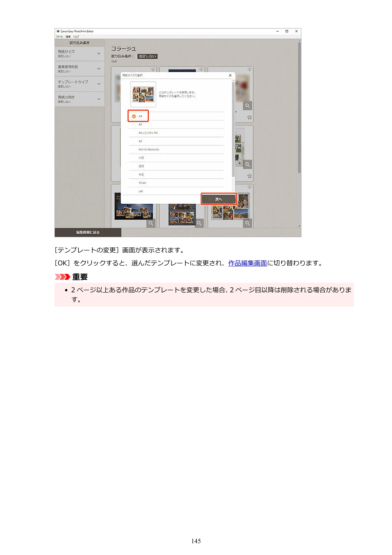Click the cloud download icon on top-left template
This screenshot has height=555, width=392.
point(153,69)
